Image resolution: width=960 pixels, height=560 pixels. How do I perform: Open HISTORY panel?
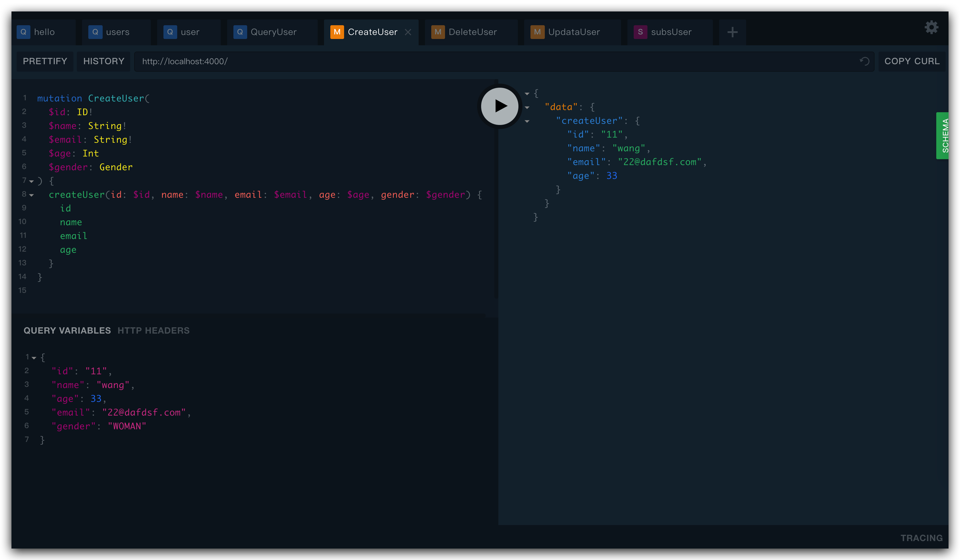(104, 61)
